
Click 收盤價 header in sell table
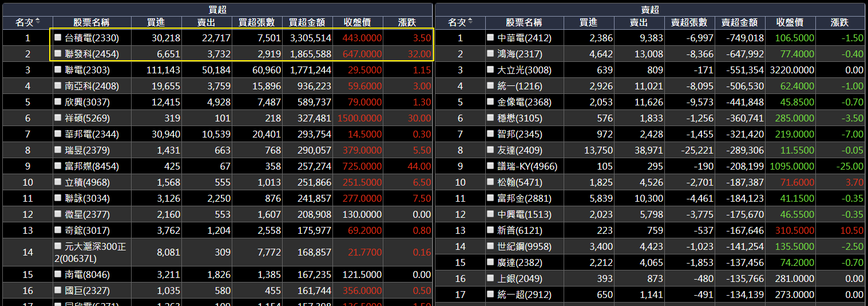pyautogui.click(x=790, y=22)
